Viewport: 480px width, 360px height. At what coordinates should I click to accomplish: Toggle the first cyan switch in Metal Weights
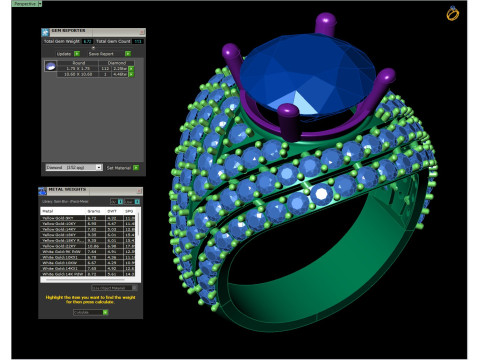point(120,202)
